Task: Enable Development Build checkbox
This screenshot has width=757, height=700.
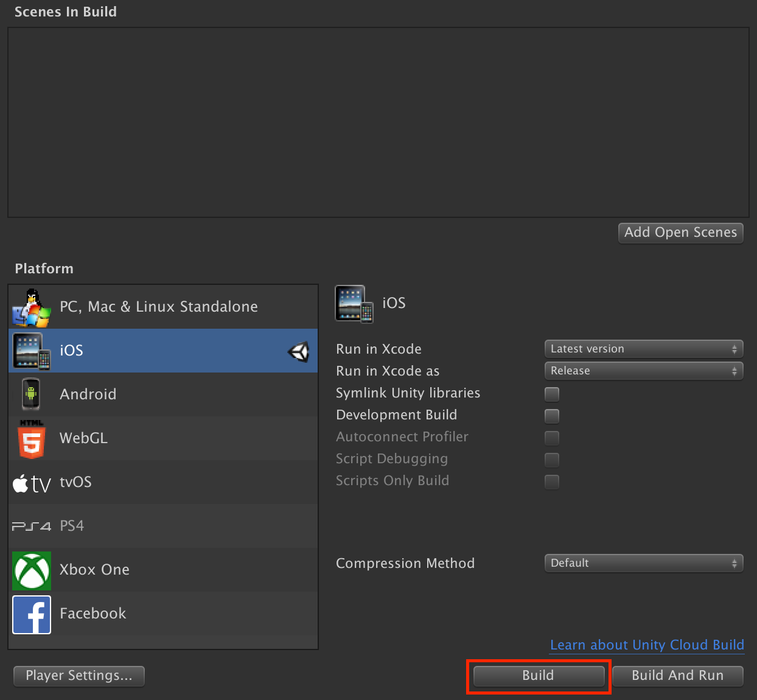Action: coord(552,416)
